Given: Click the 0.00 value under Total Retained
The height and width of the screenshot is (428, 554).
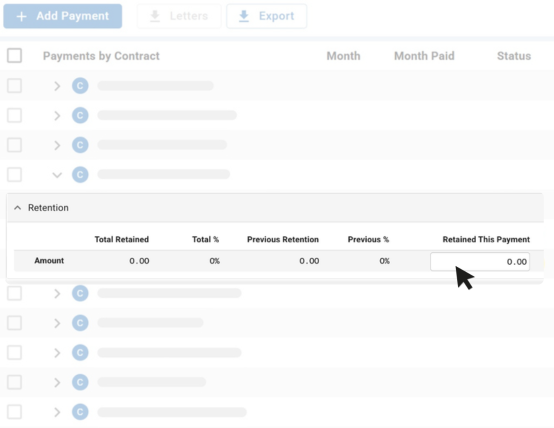Looking at the screenshot, I should [x=139, y=261].
